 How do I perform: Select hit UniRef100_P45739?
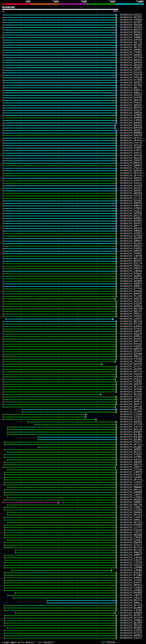131,75
